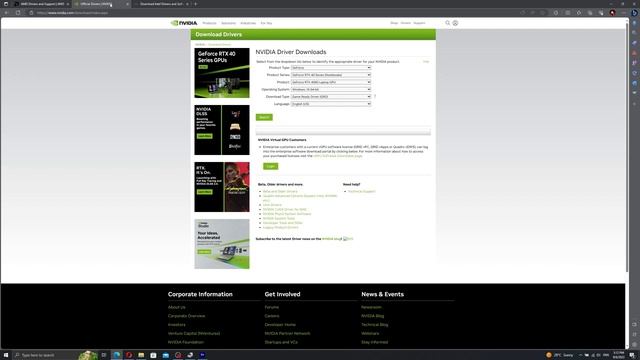The width and height of the screenshot is (640, 360).
Task: Open the Product Type dropdown
Action: pyautogui.click(x=331, y=68)
